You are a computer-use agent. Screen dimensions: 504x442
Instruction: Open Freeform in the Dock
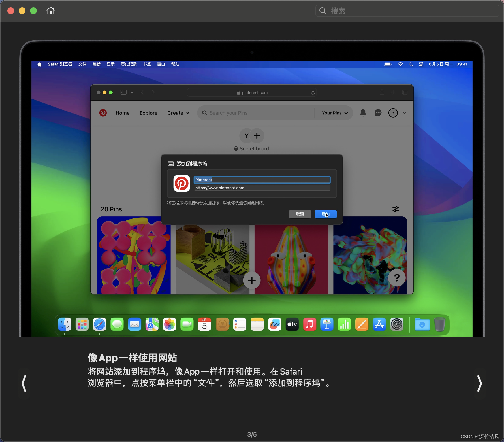(x=275, y=324)
